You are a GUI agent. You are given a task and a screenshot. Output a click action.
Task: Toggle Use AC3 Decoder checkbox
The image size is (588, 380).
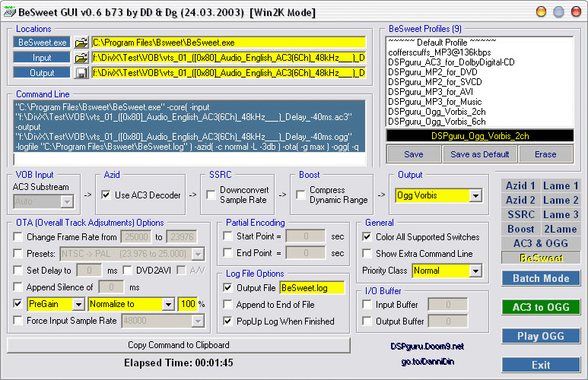[x=106, y=195]
